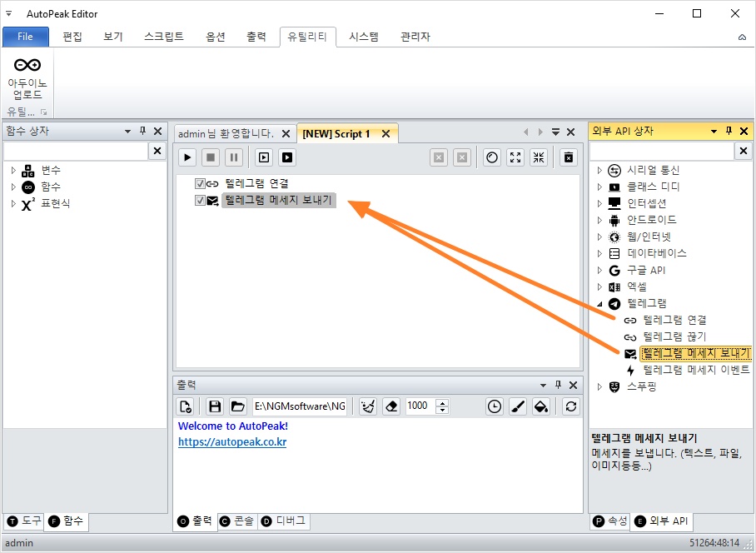Expand the 함수 tree node

(13, 187)
